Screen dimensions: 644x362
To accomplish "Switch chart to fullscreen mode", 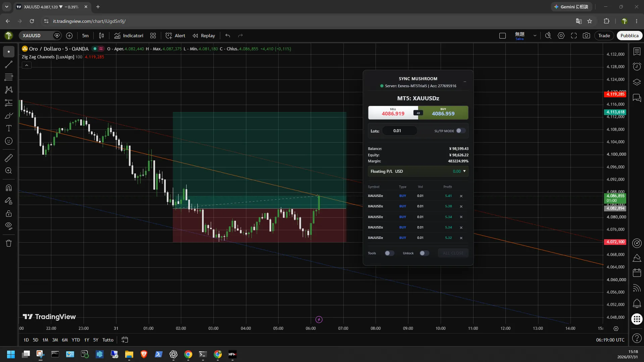I will pyautogui.click(x=574, y=36).
